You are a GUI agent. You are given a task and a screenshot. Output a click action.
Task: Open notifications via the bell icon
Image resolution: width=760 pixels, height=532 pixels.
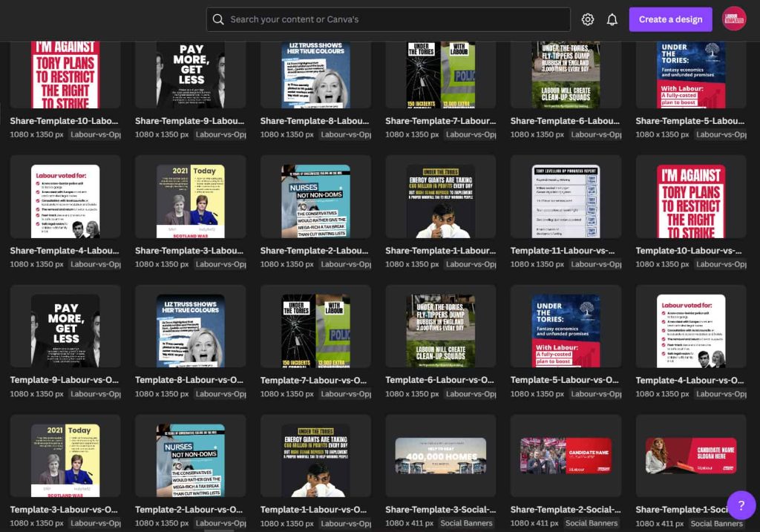pos(612,19)
